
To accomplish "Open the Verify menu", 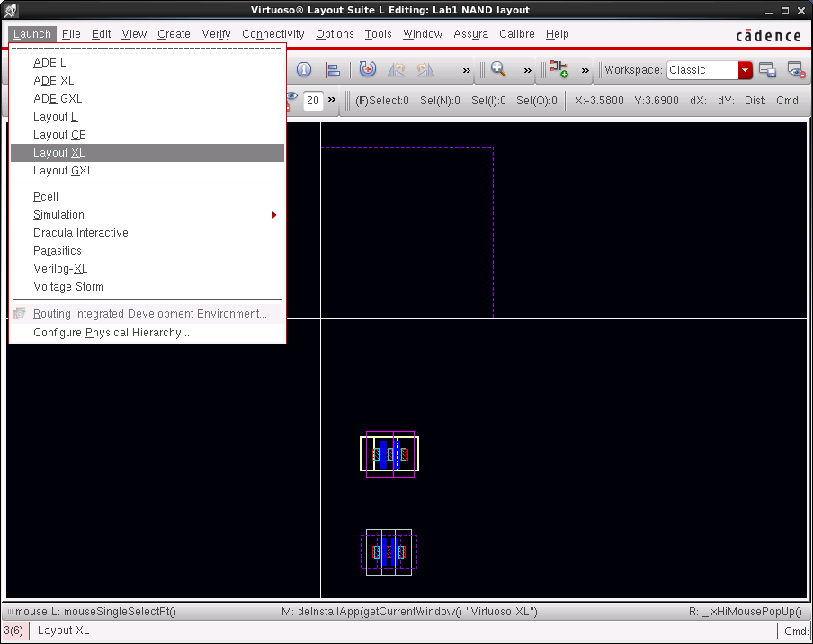I will point(216,34).
